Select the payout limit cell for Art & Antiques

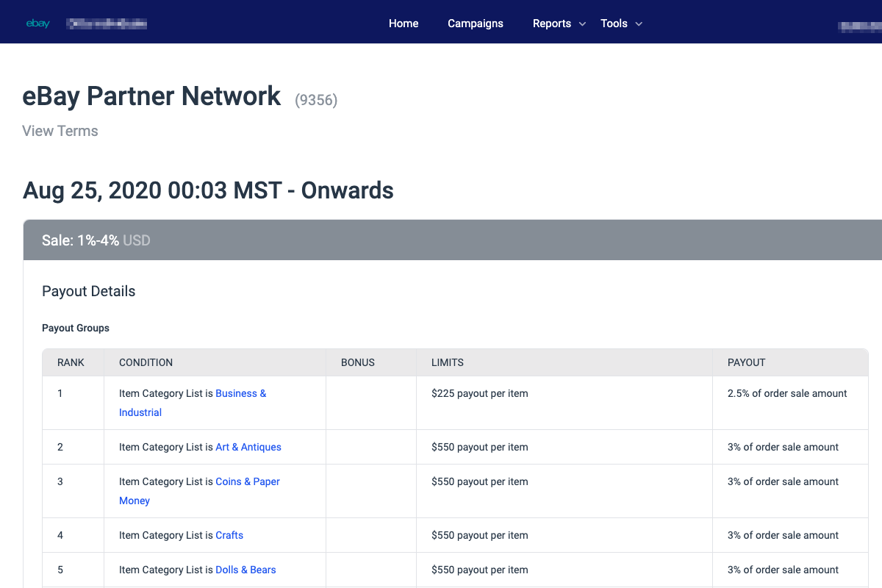coord(564,447)
